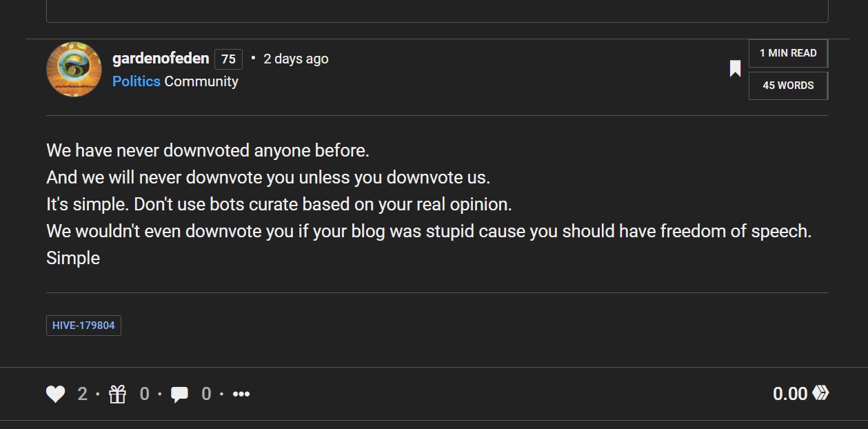Click the "2 days ago" timestamp
Image resolution: width=868 pixels, height=429 pixels.
[x=296, y=59]
